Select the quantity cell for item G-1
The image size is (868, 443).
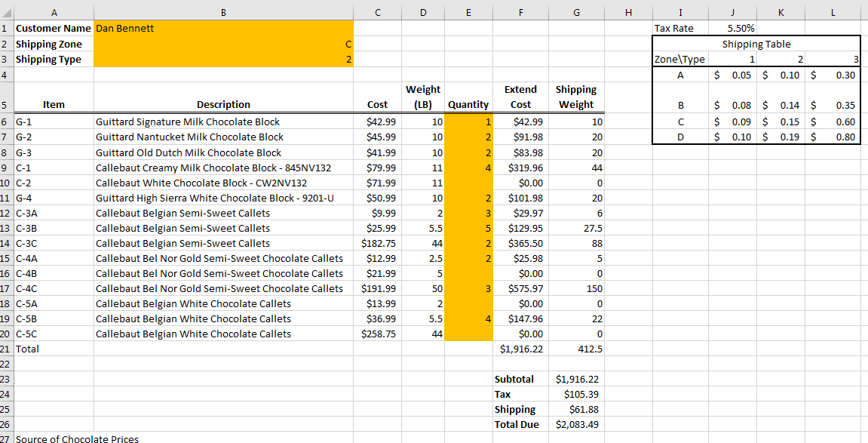point(468,122)
